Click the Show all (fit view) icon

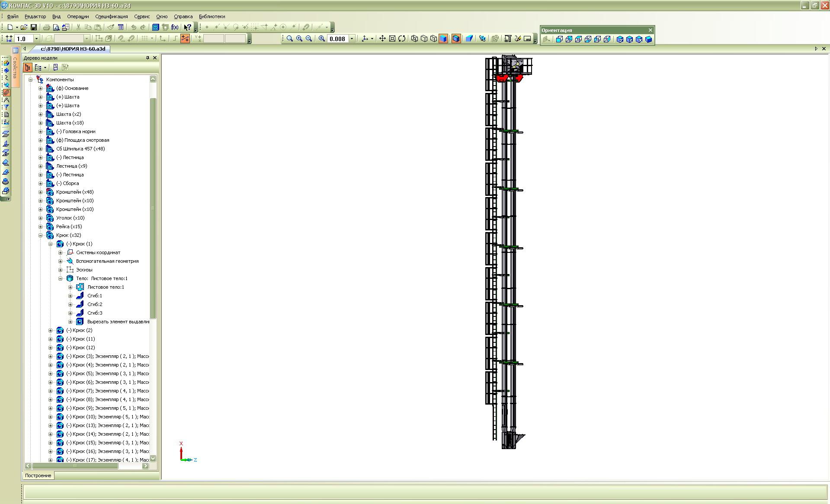[392, 38]
